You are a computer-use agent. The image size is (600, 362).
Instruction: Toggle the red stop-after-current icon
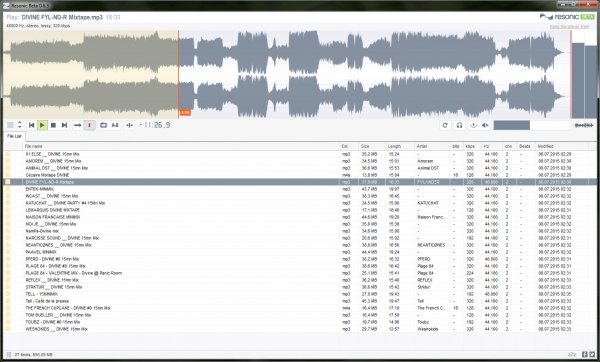(90, 125)
